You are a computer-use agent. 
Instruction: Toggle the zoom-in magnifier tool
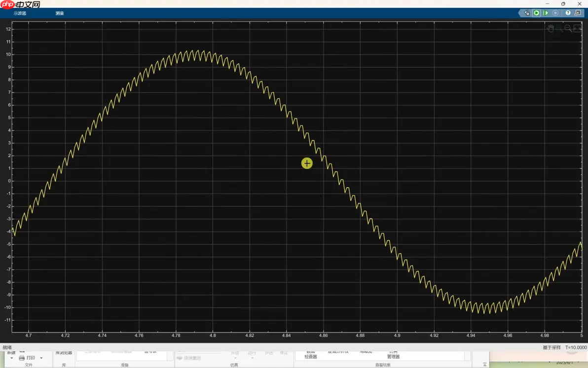pos(558,28)
